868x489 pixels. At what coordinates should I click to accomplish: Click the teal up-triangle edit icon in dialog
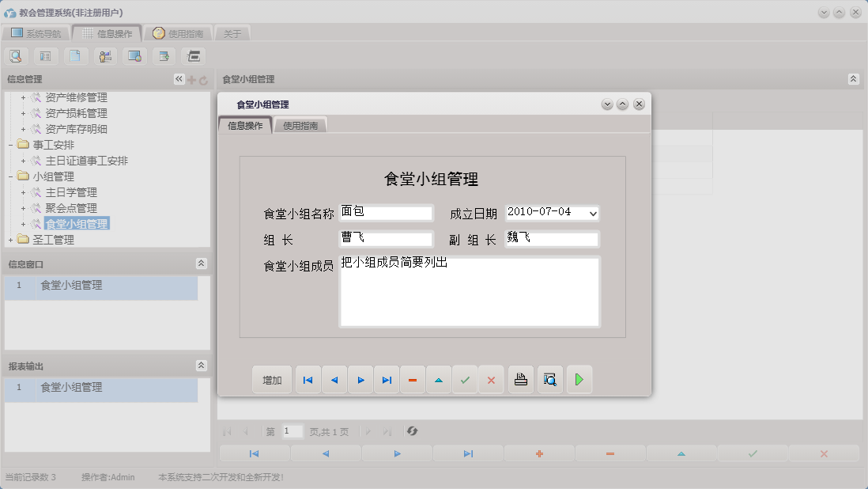pyautogui.click(x=439, y=380)
